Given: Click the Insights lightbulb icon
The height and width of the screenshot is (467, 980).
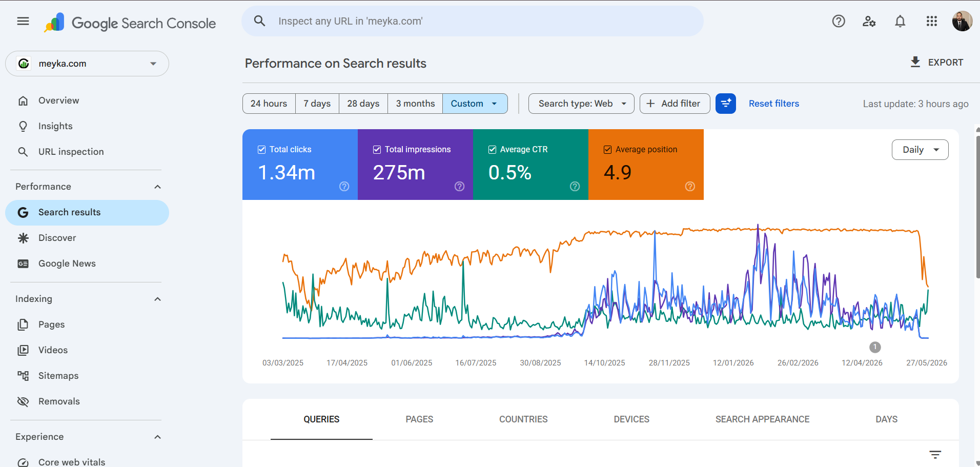Looking at the screenshot, I should pyautogui.click(x=23, y=126).
